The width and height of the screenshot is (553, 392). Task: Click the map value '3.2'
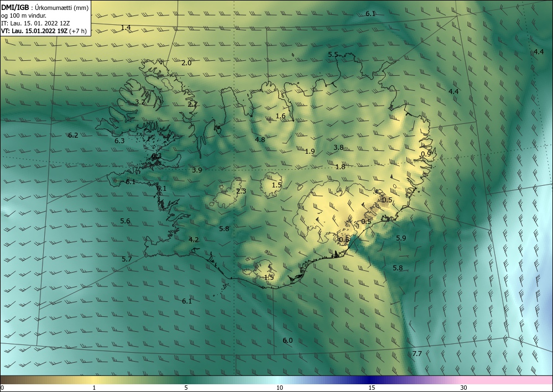click(140, 102)
